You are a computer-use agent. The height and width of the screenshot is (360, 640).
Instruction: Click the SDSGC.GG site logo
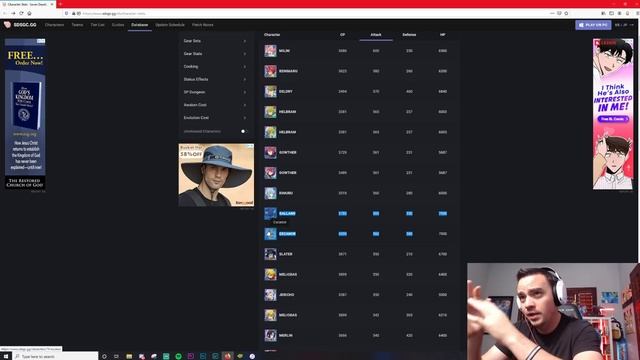[20, 25]
